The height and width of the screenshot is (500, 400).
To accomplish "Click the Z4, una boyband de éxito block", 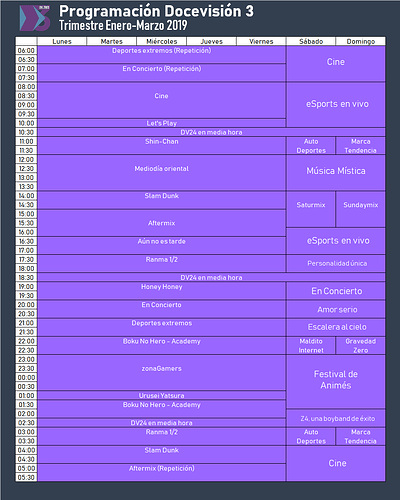I will 336,418.
